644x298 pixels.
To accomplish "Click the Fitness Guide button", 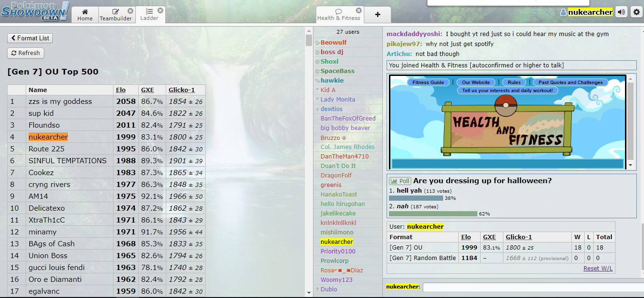I will 428,82.
